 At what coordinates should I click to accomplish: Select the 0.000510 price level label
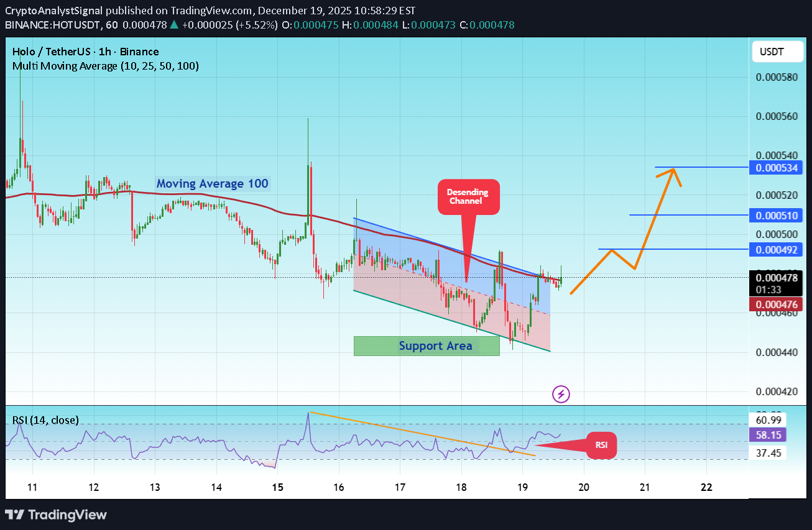[x=776, y=215]
